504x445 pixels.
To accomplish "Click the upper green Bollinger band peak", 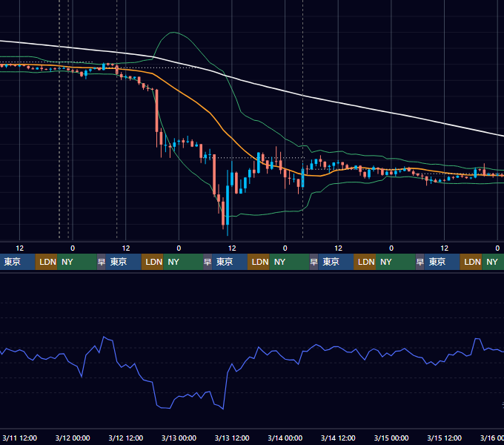I will (173, 33).
